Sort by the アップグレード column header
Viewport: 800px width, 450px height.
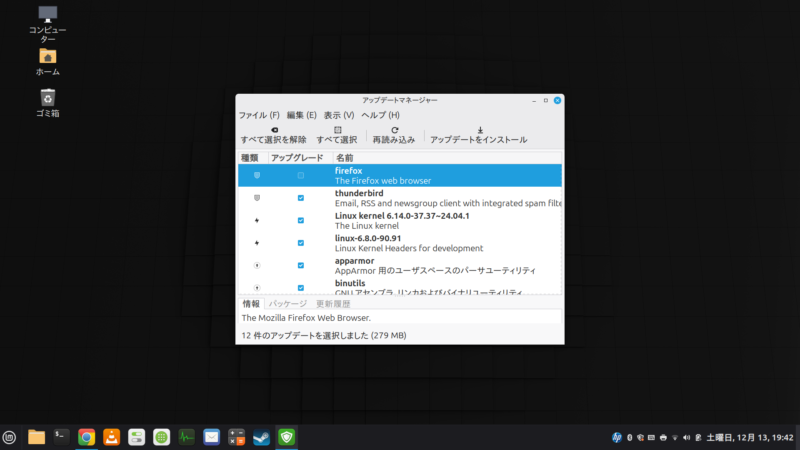pyautogui.click(x=298, y=158)
